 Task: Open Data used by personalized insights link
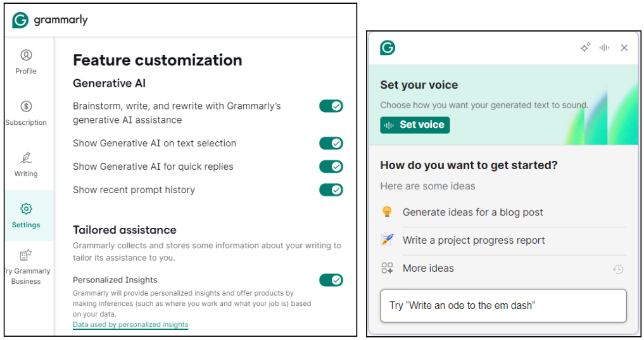click(x=130, y=325)
